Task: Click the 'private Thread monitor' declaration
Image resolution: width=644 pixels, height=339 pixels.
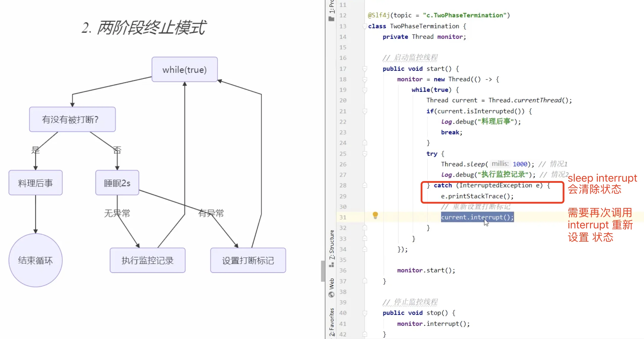Action: tap(424, 37)
